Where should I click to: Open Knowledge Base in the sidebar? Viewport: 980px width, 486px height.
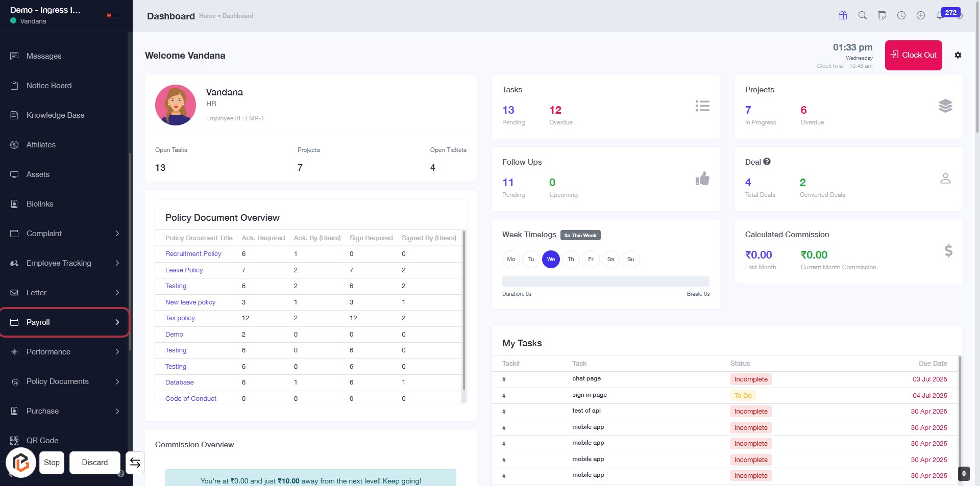tap(55, 115)
